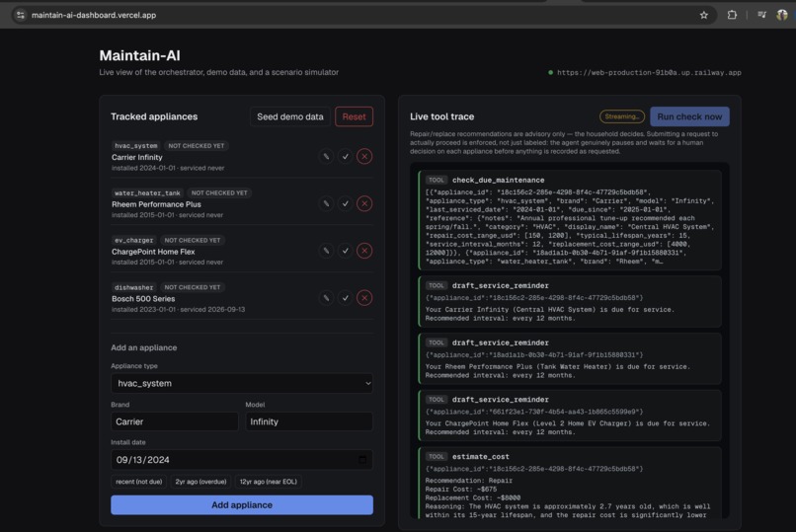The width and height of the screenshot is (796, 532).
Task: Click the Maintain-AI page title
Action: [x=139, y=55]
